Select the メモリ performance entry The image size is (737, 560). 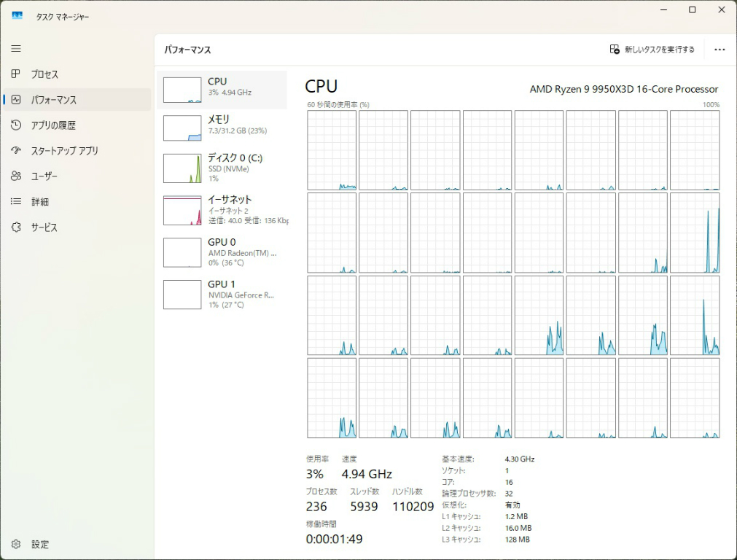point(222,127)
